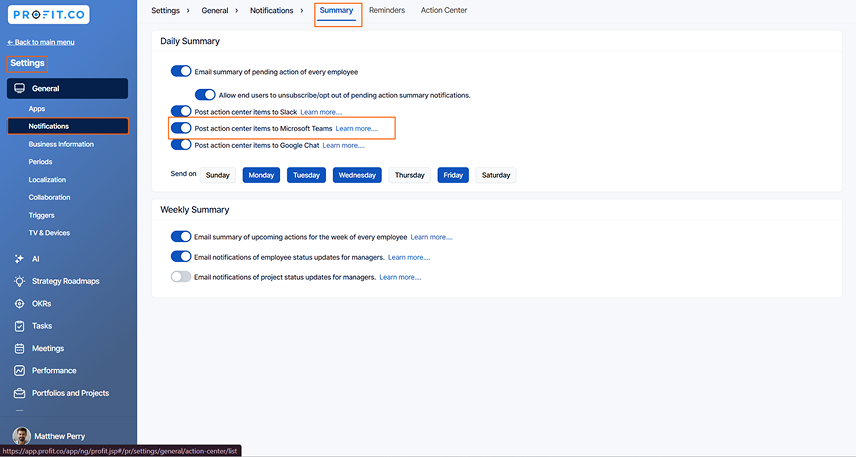The image size is (856, 457).
Task: Open Notifications in the sidebar
Action: [x=68, y=126]
